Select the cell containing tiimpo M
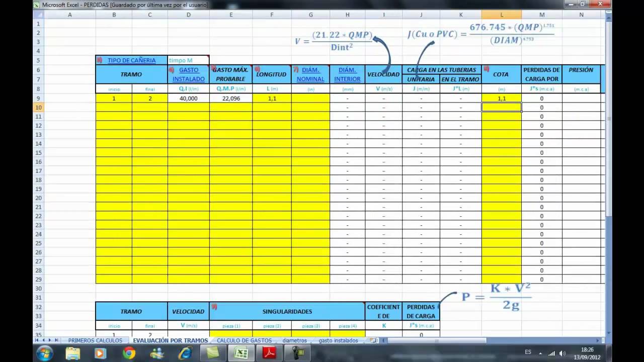This screenshot has width=644, height=362. (x=189, y=60)
